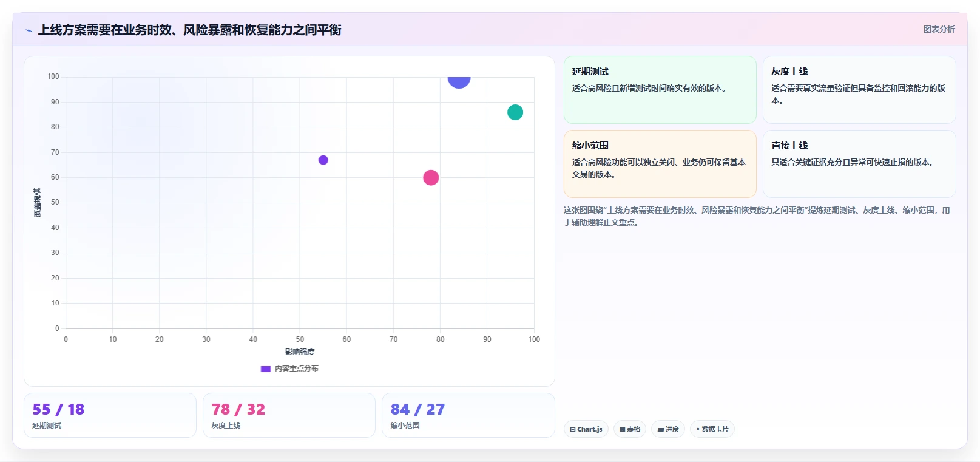980x462 pixels.
Task: Click the 直接上线 description 只适合关键证据充分
Action: click(x=853, y=162)
